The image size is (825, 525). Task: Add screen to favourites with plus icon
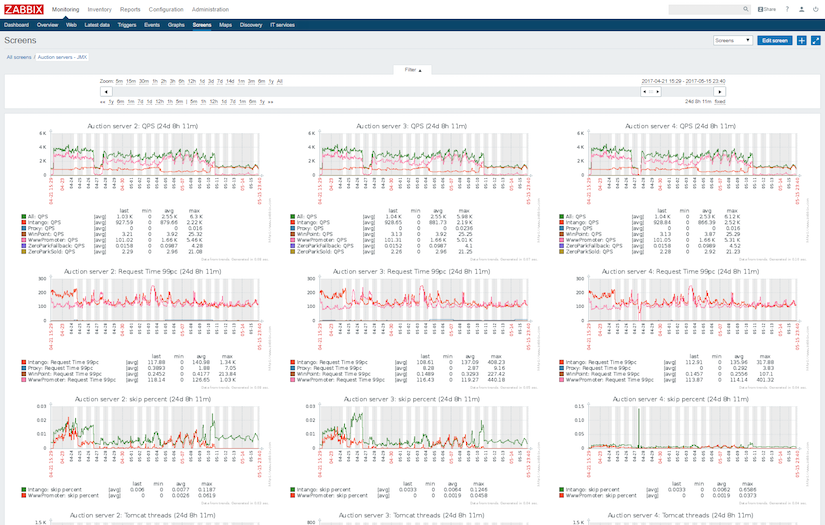tap(801, 41)
